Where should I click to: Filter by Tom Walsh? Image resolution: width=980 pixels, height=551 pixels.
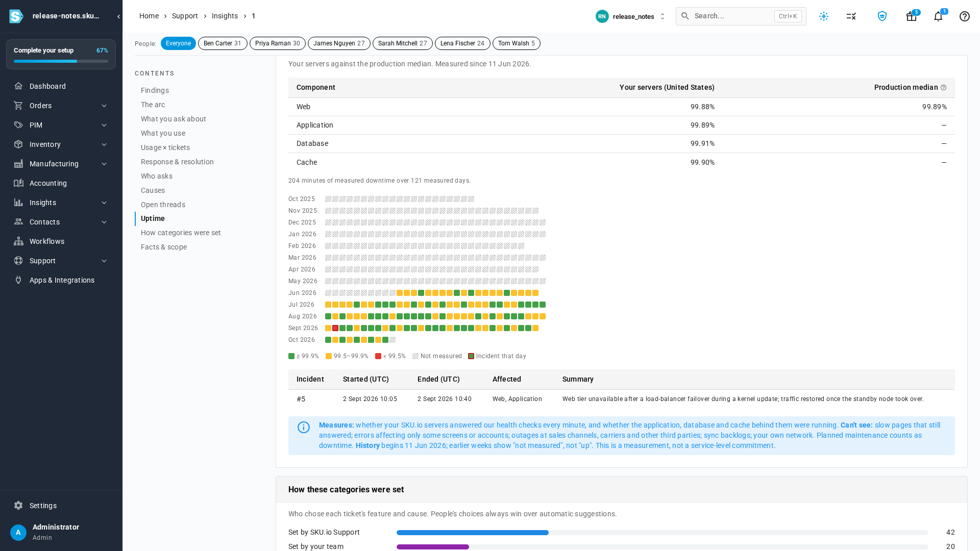click(x=517, y=43)
